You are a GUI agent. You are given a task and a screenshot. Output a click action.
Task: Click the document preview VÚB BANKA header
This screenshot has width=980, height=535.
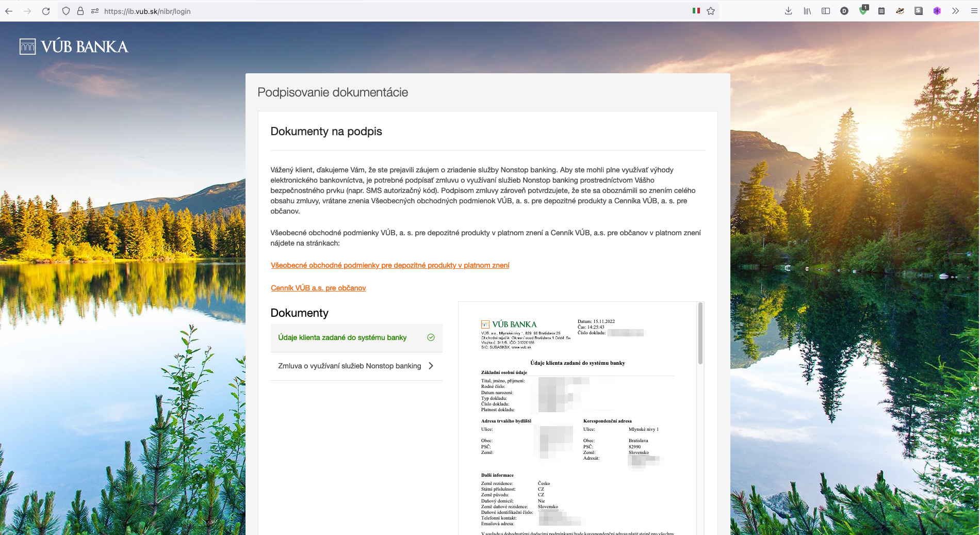509,325
